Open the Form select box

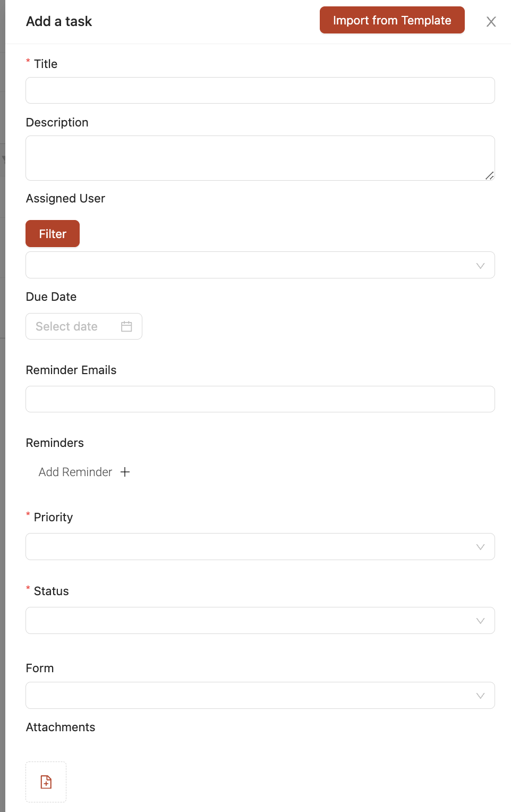pos(260,696)
